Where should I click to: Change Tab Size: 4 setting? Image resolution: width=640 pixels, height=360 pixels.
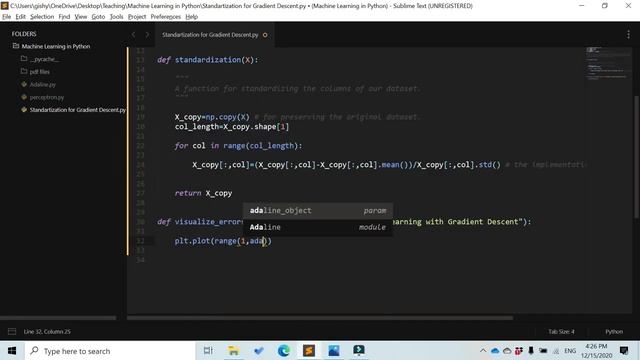pos(561,331)
